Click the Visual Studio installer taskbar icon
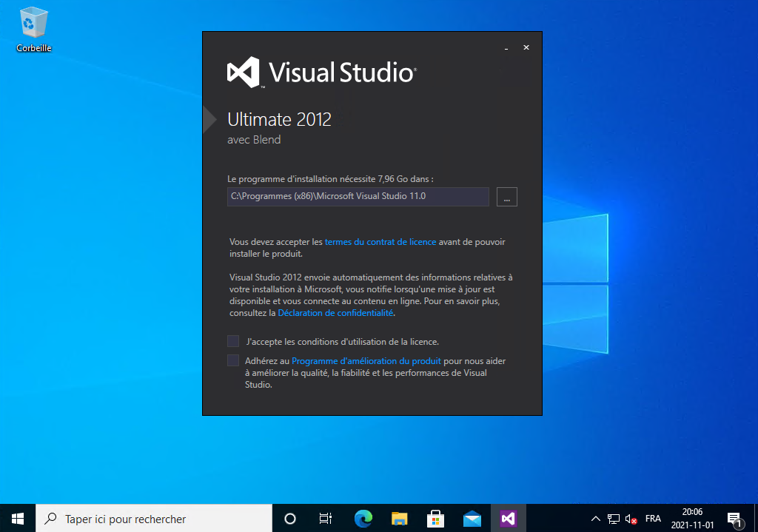Image resolution: width=758 pixels, height=532 pixels. click(x=508, y=519)
